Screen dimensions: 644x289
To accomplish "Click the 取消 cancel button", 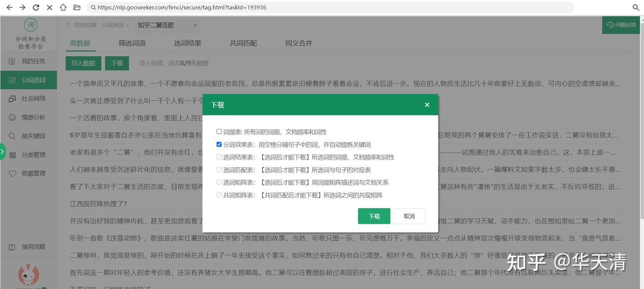I will 409,216.
